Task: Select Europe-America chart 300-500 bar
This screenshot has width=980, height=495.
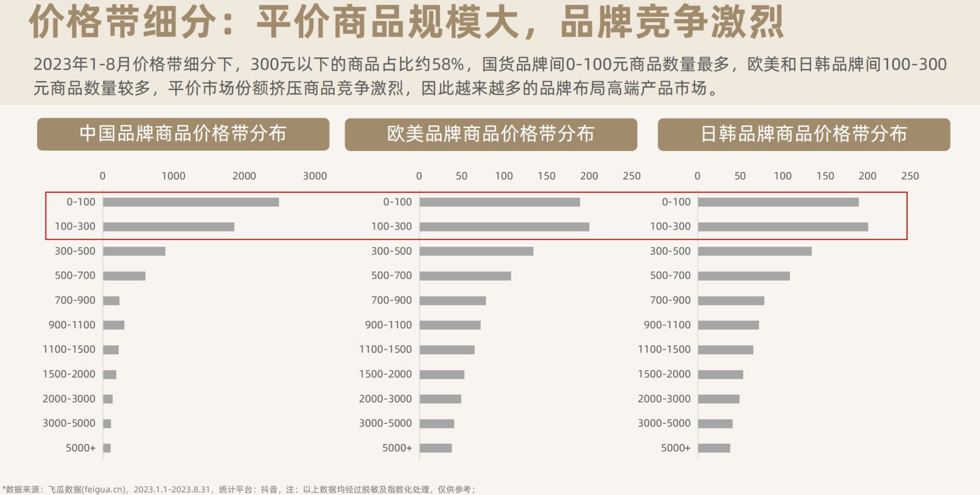Action: click(477, 251)
